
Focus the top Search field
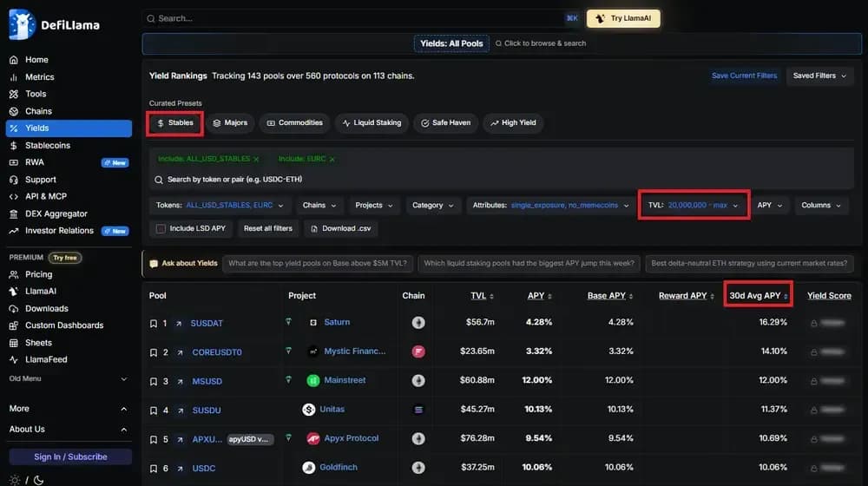(360, 18)
